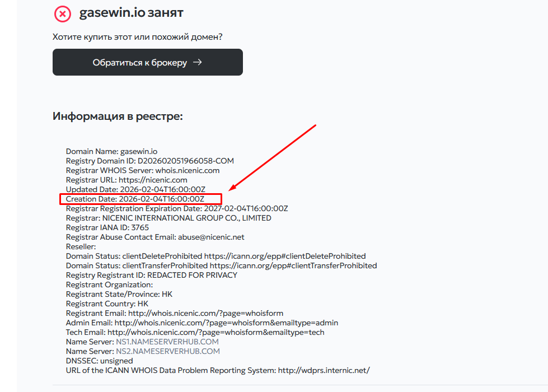Click the Updated Date line

pos(135,189)
